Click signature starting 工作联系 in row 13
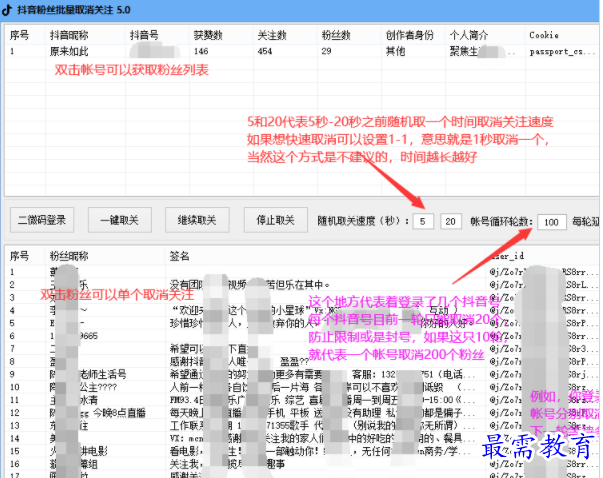Viewport: 603px width, 478px height. [323, 426]
